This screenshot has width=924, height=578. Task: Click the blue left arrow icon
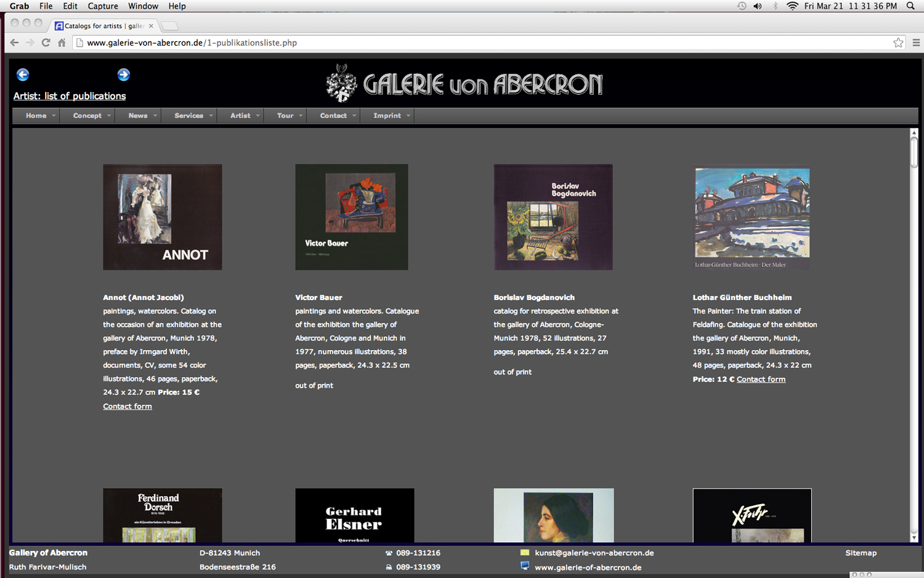coord(23,75)
